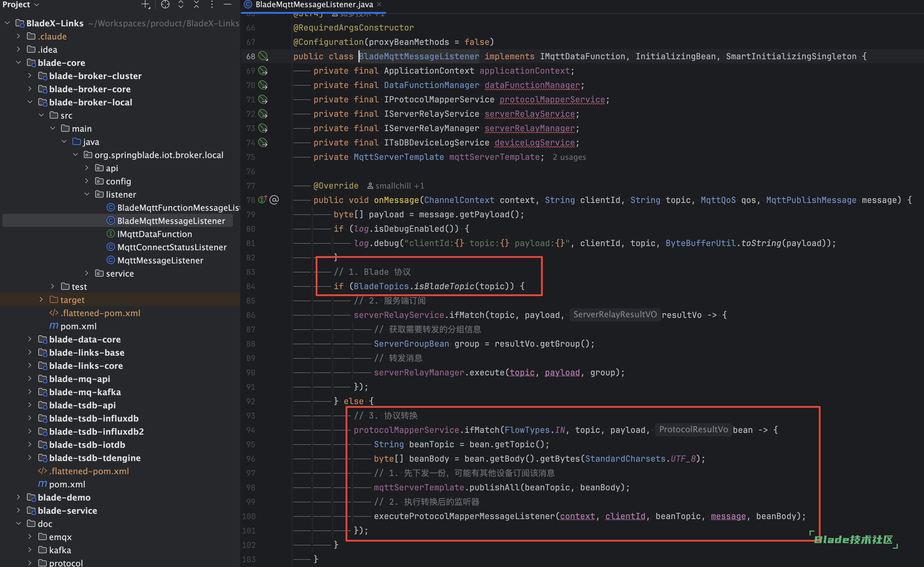Expand the blade-broker-core module
The image size is (924, 567).
click(x=30, y=89)
